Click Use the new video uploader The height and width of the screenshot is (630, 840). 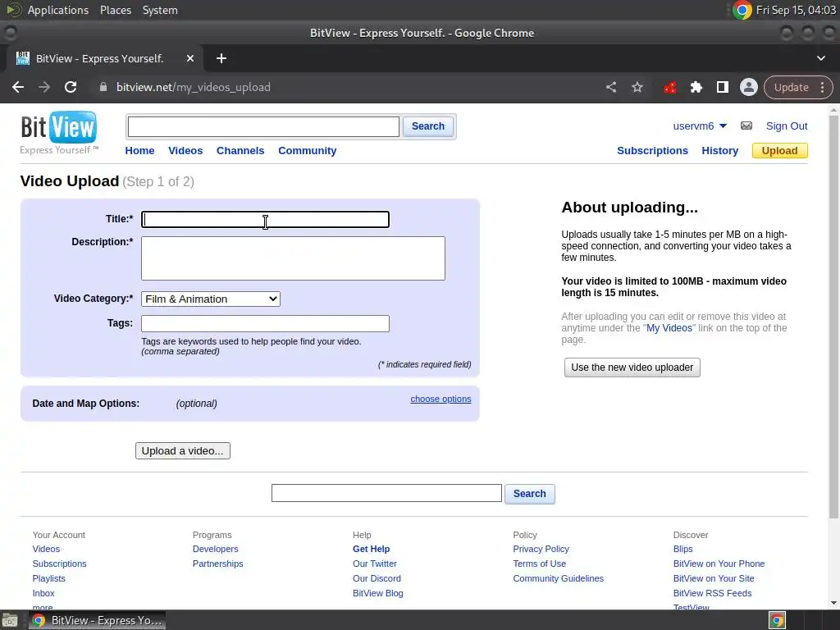(632, 367)
